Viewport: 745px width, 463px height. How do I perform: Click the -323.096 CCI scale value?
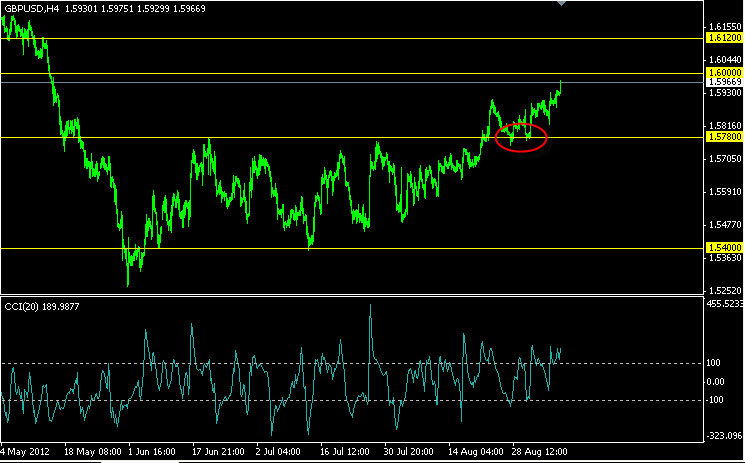pos(726,435)
